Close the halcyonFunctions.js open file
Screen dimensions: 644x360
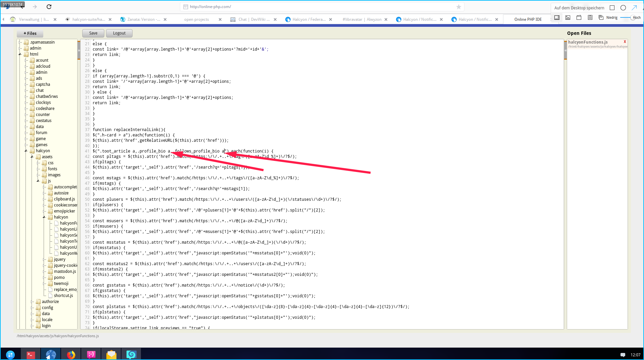(x=625, y=42)
